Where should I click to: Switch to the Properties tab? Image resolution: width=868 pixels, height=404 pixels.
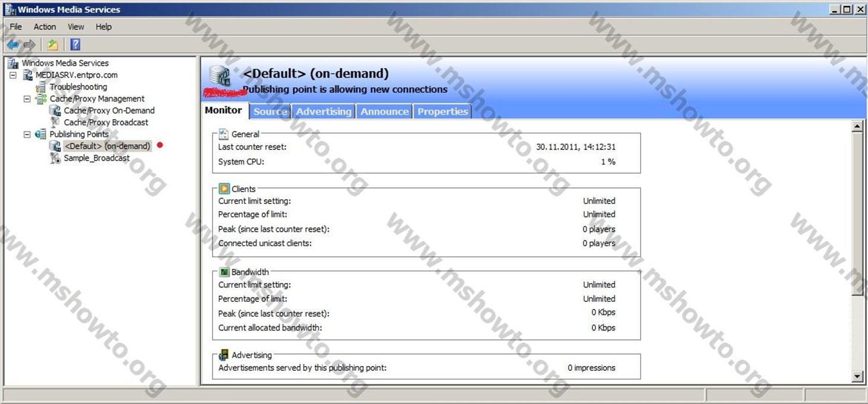tap(442, 112)
